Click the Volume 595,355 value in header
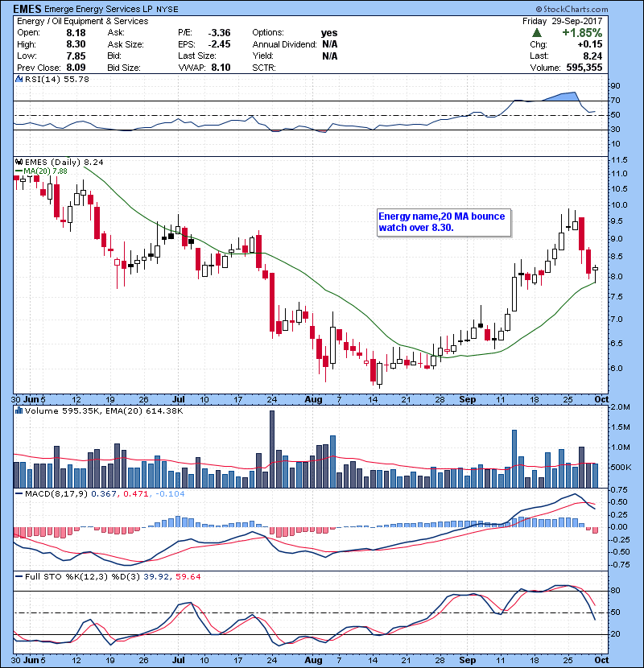 [584, 68]
